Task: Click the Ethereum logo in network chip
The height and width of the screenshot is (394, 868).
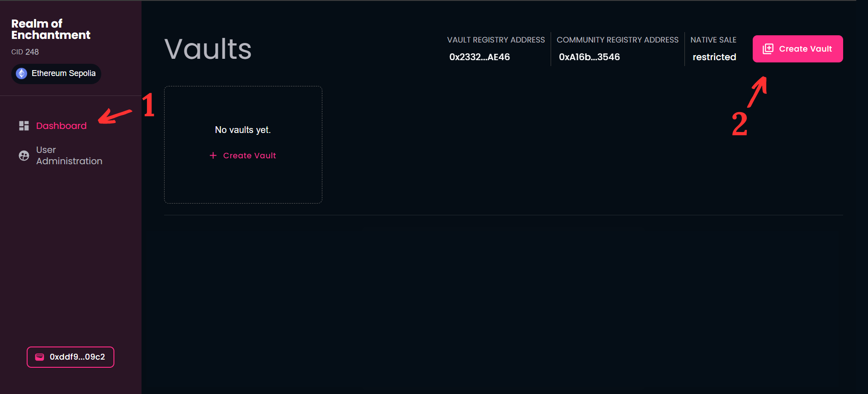Action: [22, 73]
